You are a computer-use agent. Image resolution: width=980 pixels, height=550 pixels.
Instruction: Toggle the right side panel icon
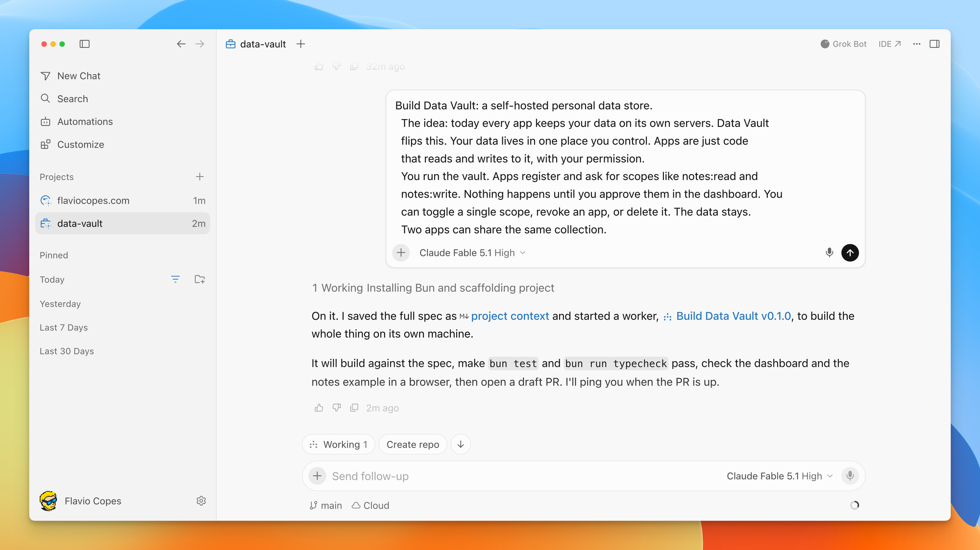pos(934,44)
